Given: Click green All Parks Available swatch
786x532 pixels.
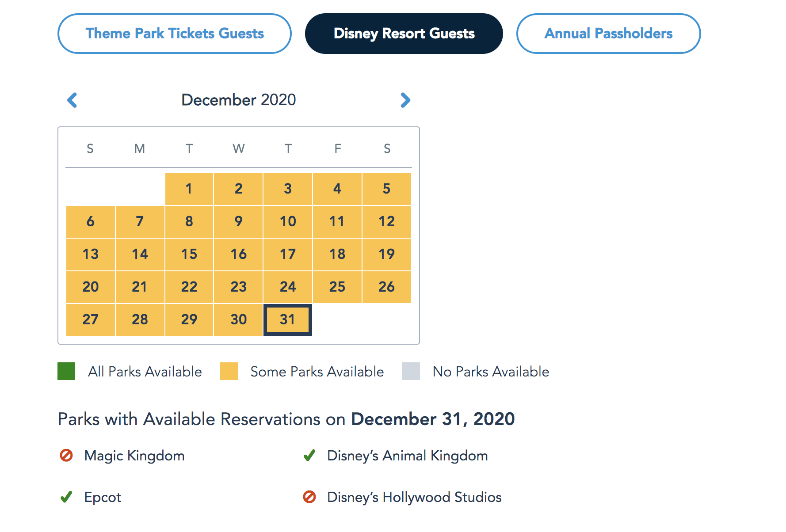Looking at the screenshot, I should (66, 371).
